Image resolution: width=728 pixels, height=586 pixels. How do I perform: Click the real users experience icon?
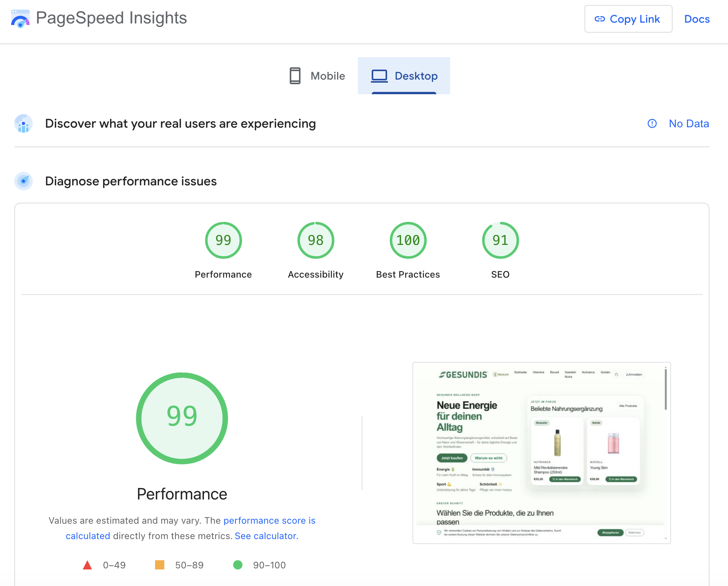(23, 123)
